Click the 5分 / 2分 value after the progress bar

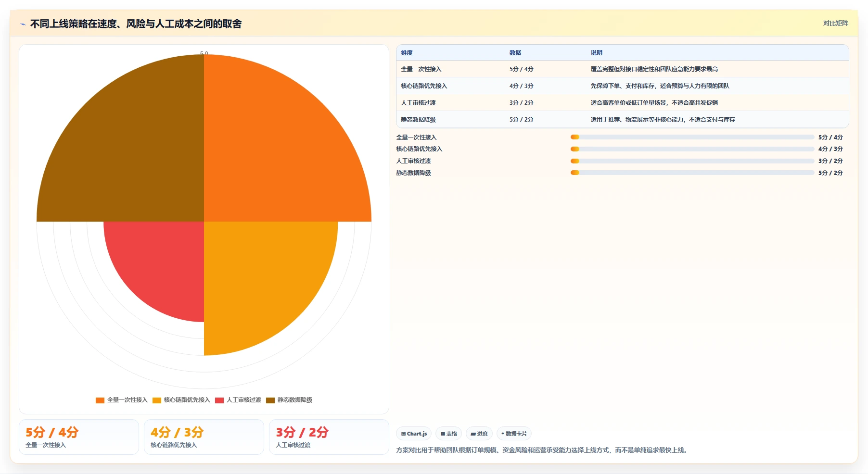(830, 173)
